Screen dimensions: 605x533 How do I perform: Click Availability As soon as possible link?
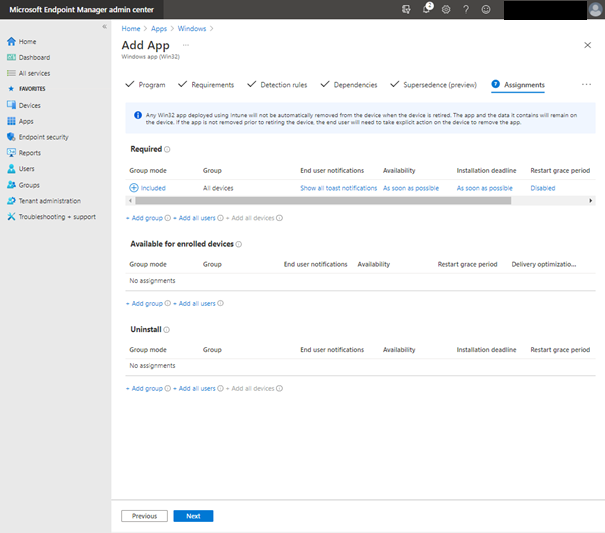(411, 188)
